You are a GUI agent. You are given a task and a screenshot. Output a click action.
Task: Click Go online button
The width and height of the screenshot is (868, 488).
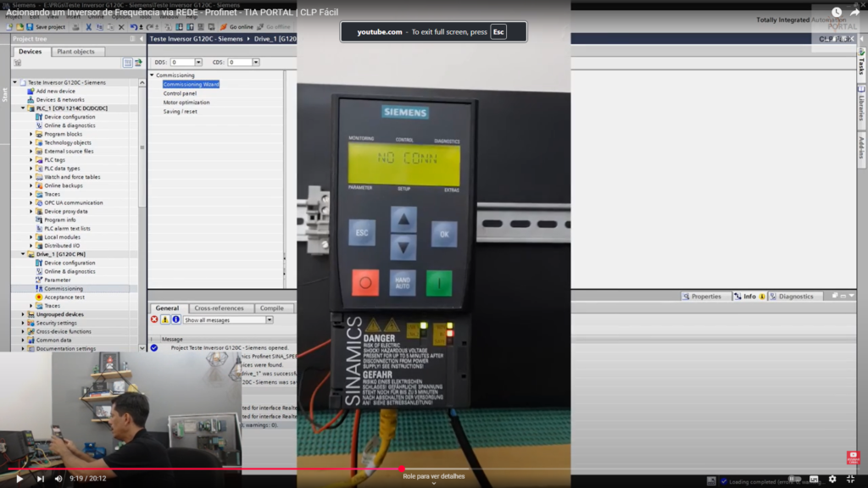click(x=236, y=26)
